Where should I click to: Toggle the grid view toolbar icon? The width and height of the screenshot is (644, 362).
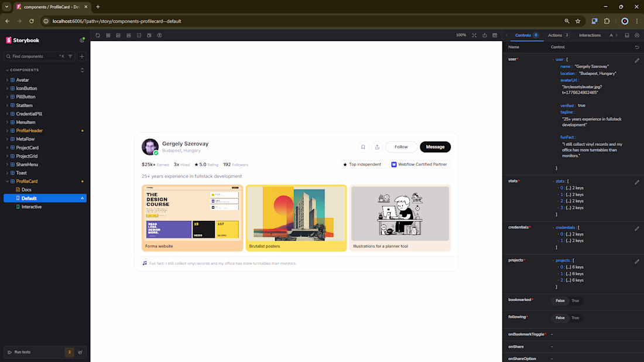pos(108,35)
